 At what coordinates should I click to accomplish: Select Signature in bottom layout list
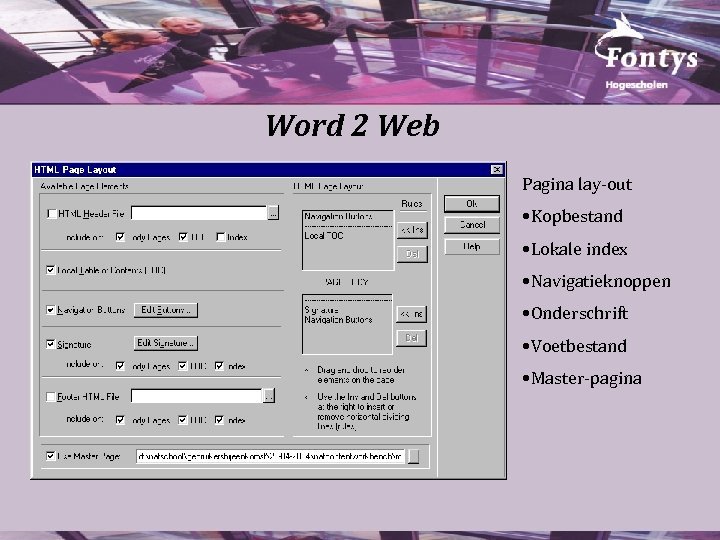click(x=321, y=310)
